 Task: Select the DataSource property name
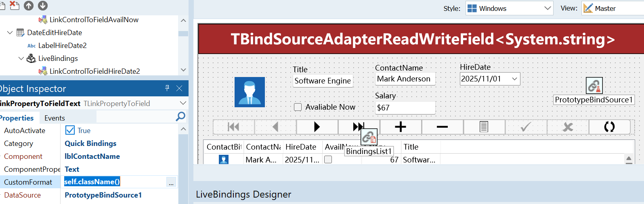(x=22, y=195)
